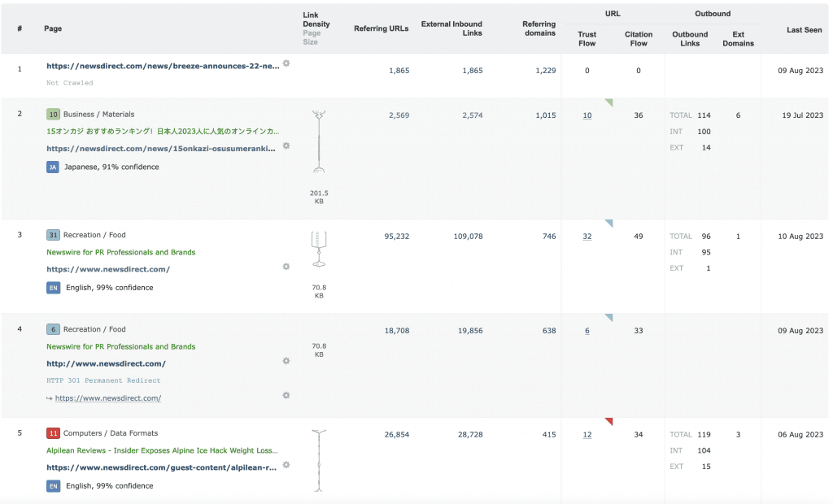Open https://www.newsdirect.com/ link in row 3
Viewport: 833px width, 504px height.
[x=108, y=269]
